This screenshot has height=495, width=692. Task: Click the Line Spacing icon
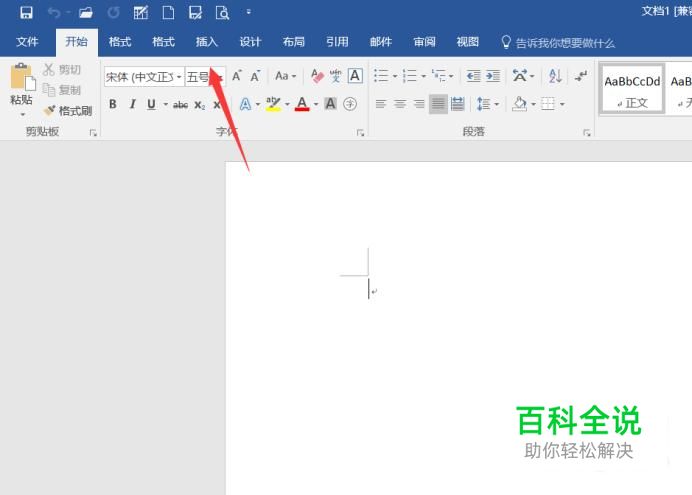click(484, 104)
